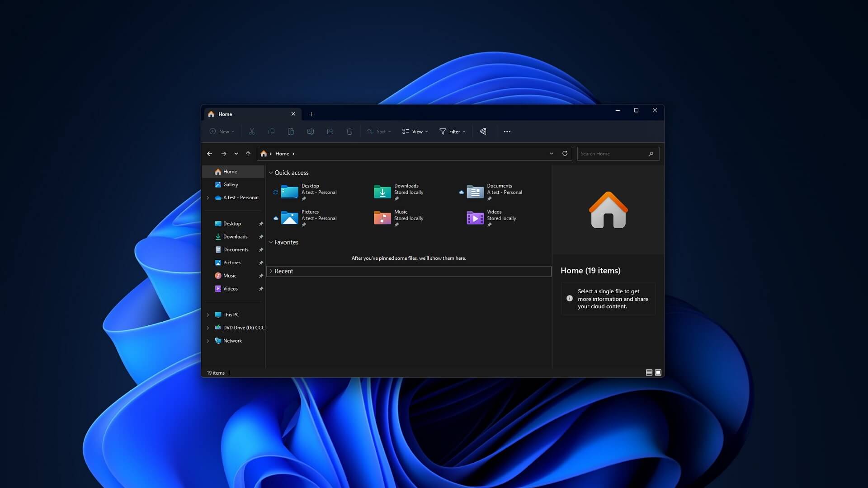This screenshot has height=488, width=868.
Task: Click the Cut toolbar icon
Action: pyautogui.click(x=251, y=131)
